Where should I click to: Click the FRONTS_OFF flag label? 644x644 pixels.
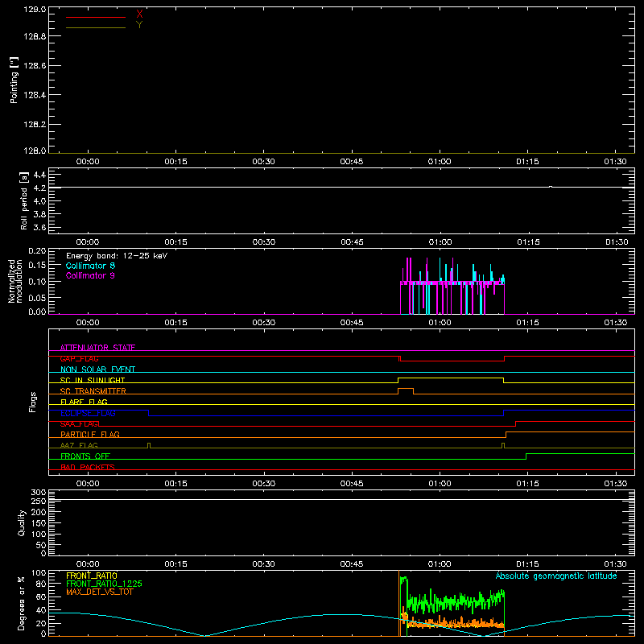click(85, 456)
